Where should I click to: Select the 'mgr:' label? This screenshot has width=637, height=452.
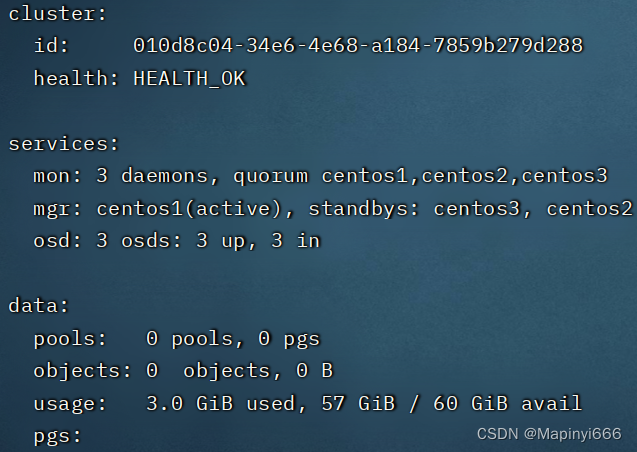(57, 210)
